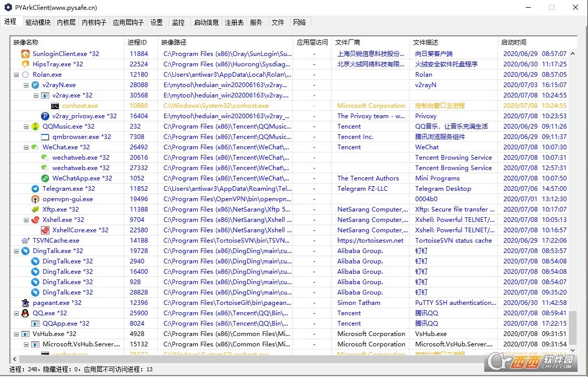Click the DingTalk.exe icon at PID 19728

[x=25, y=251]
